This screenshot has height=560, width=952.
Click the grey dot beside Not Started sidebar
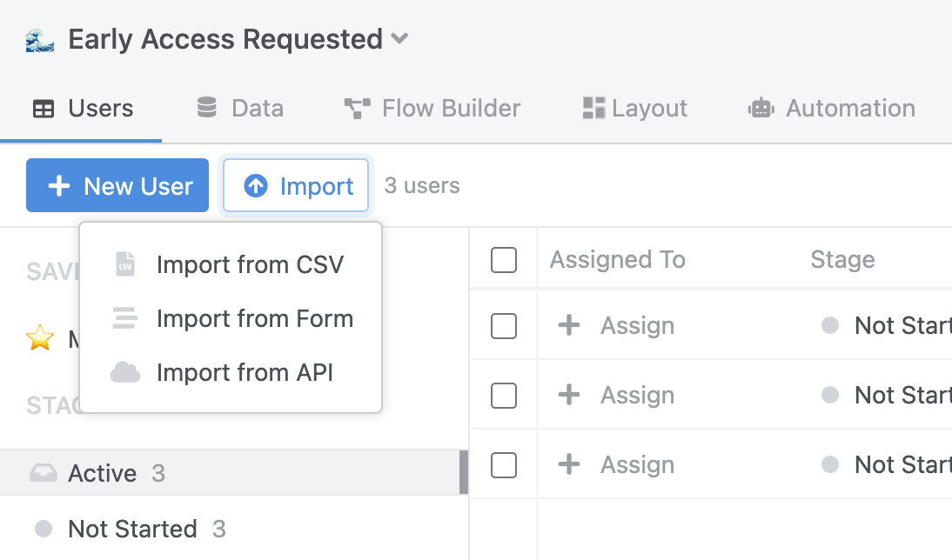[44, 529]
